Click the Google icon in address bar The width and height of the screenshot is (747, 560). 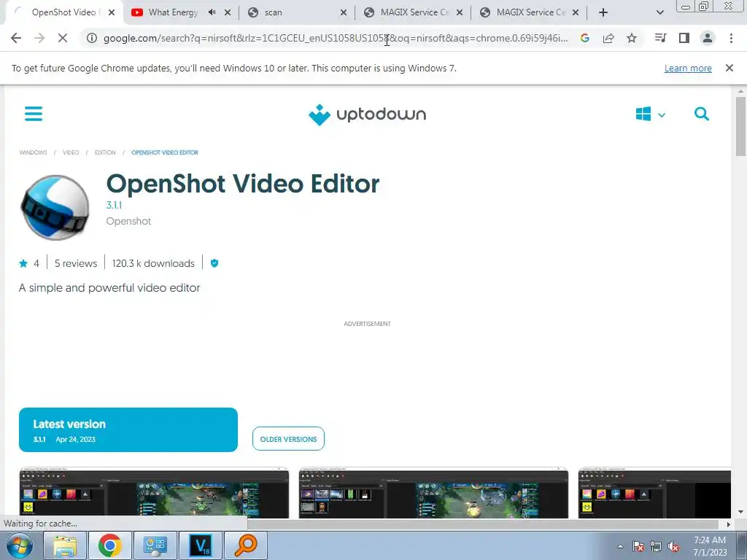(585, 38)
